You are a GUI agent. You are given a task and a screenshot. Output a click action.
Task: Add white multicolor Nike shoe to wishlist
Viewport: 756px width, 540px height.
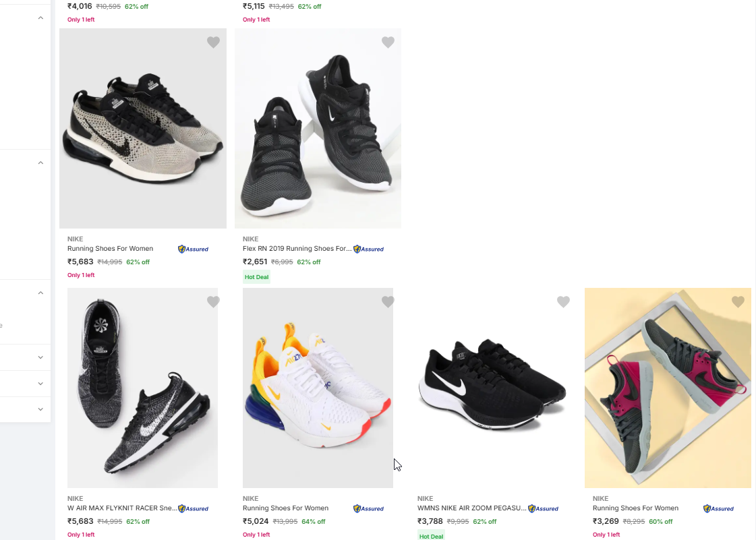[x=388, y=302]
